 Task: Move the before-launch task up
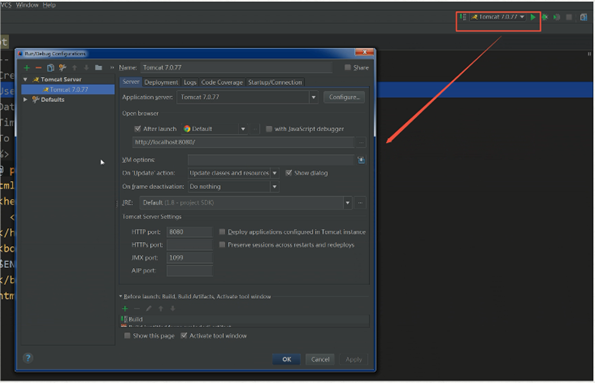click(x=161, y=309)
